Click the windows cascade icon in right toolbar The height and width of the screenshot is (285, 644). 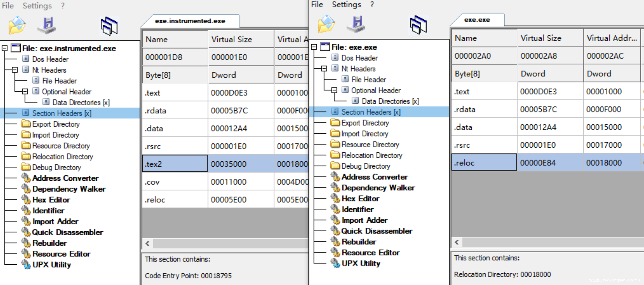[418, 25]
